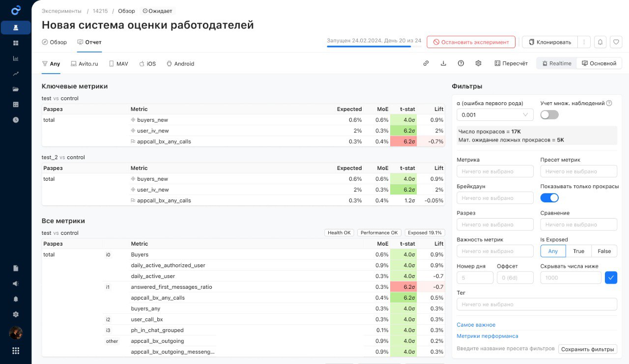Open the Пресет метрик dropdown

pos(578,171)
